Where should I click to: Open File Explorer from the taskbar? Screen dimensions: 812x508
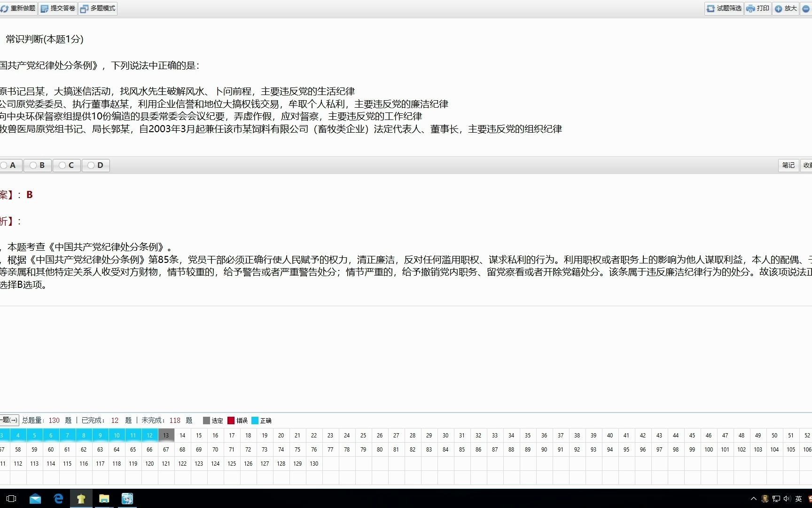[x=104, y=499]
